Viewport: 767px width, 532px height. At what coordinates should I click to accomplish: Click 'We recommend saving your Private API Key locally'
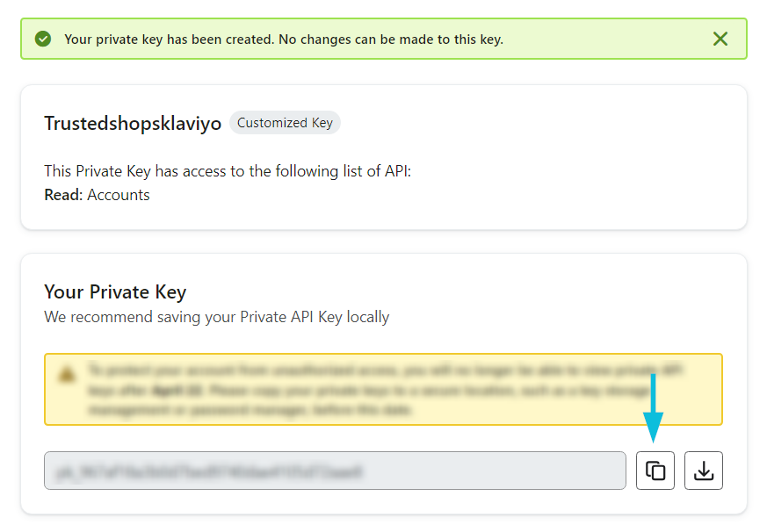click(217, 317)
